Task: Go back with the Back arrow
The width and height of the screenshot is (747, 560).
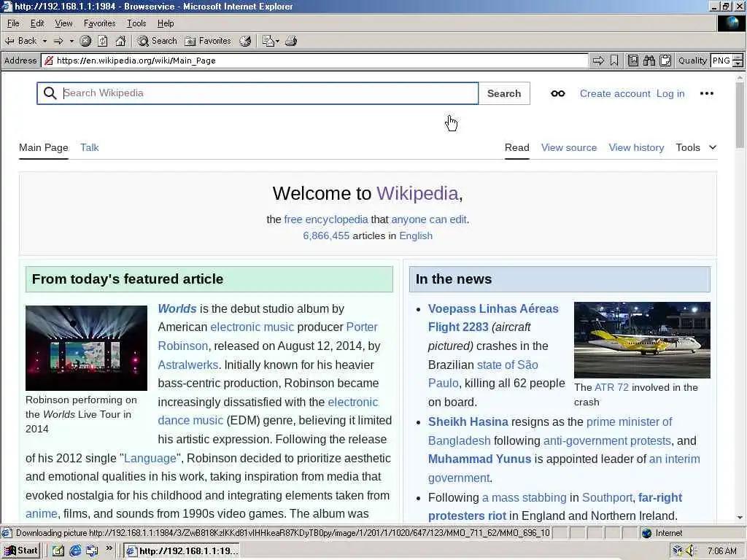Action: pyautogui.click(x=20, y=41)
